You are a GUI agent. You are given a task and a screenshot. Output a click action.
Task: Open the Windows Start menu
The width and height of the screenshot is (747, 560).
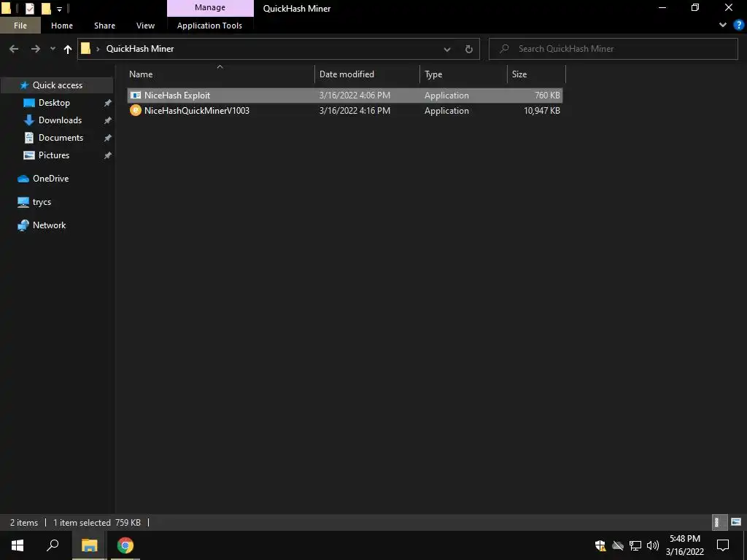[18, 545]
